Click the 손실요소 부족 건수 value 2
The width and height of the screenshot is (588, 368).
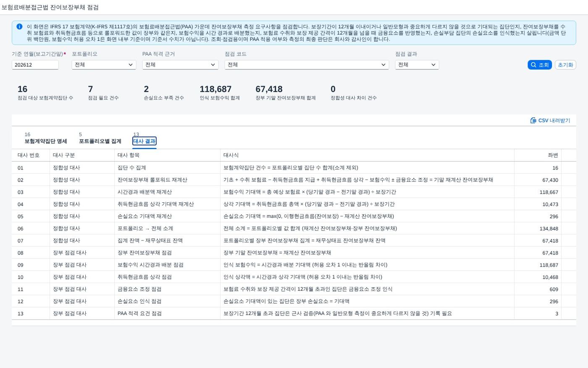pyautogui.click(x=146, y=89)
